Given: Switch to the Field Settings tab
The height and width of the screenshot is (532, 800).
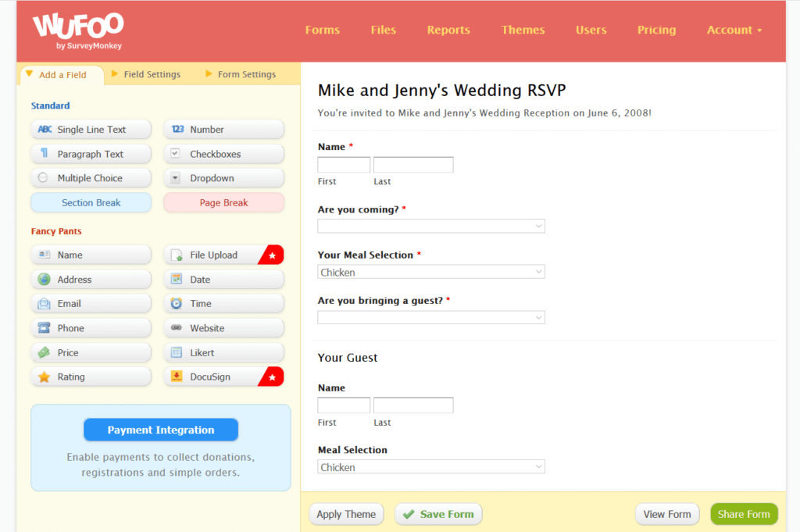Looking at the screenshot, I should click(151, 74).
